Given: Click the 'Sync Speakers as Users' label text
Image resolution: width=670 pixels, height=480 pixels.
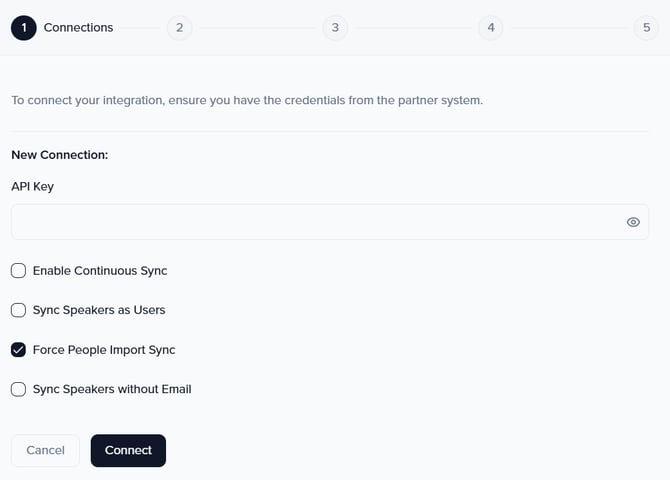Looking at the screenshot, I should coord(99,310).
